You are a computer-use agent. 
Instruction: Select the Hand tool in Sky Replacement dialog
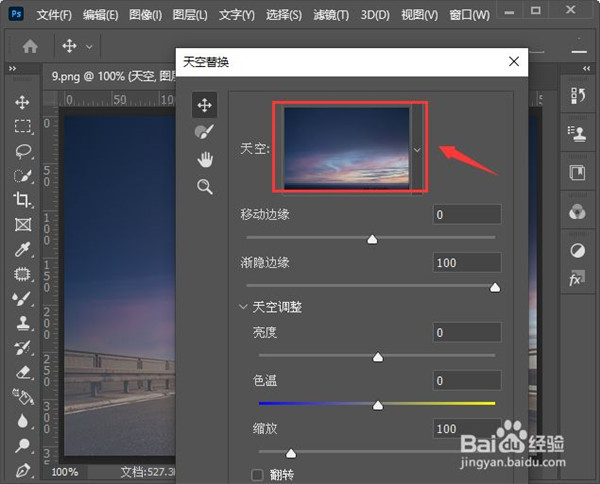tap(204, 159)
